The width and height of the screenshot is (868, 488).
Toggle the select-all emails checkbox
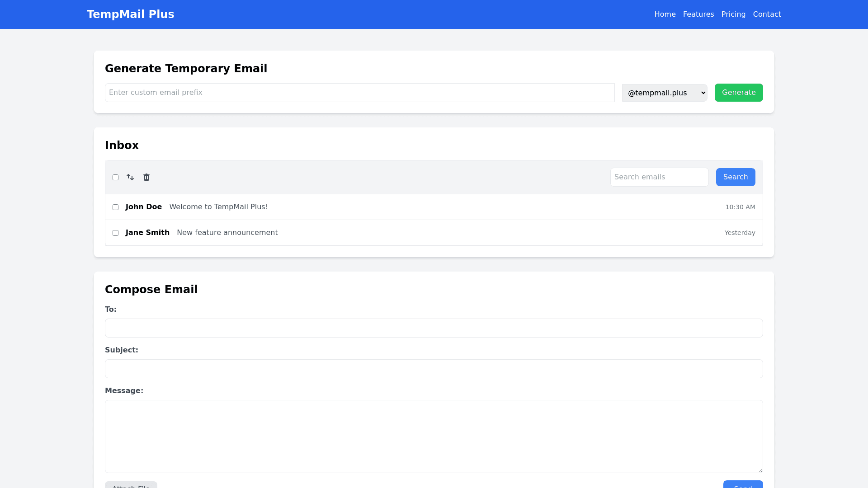[115, 178]
